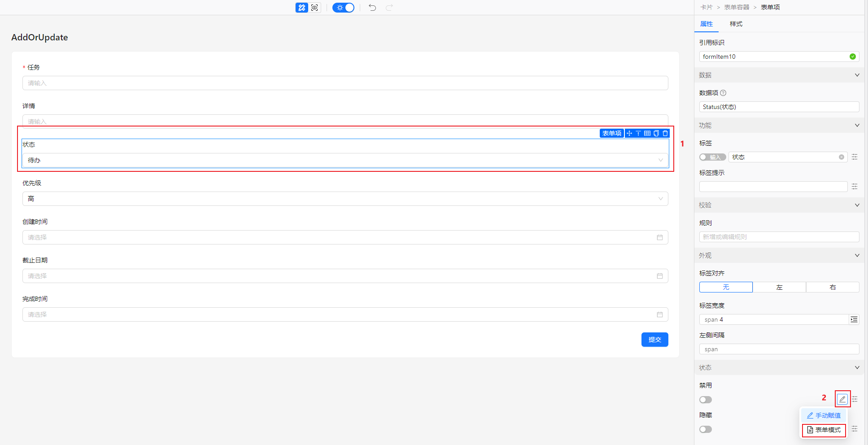
Task: Choose 表单模式 from the popup menu
Action: click(824, 430)
